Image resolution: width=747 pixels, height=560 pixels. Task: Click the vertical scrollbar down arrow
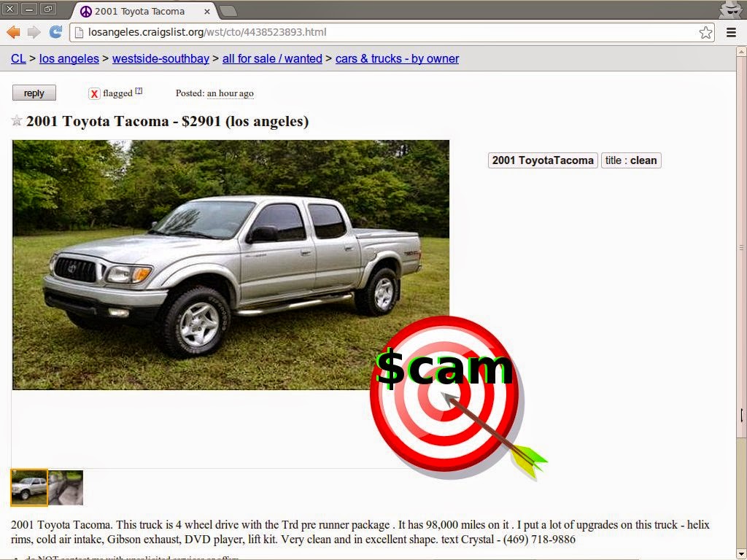pyautogui.click(x=741, y=554)
